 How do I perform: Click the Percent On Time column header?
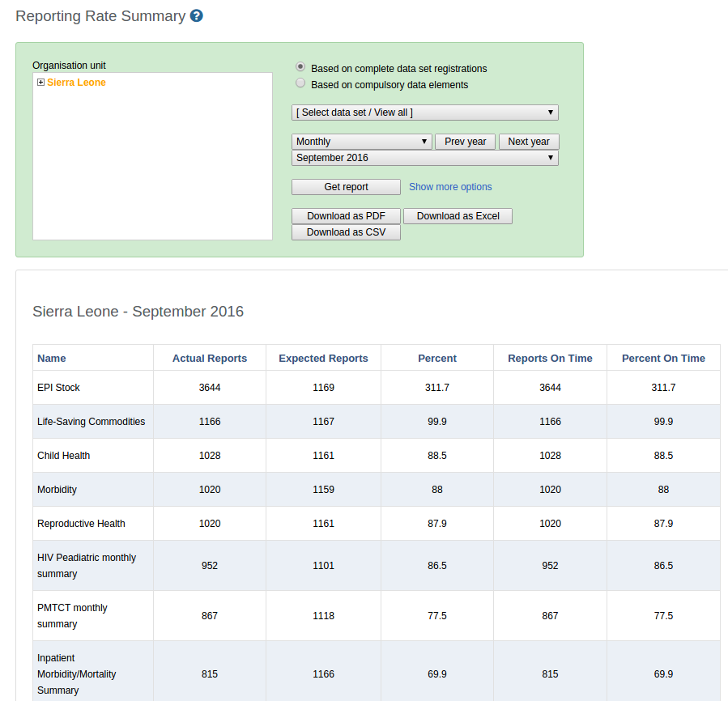pyautogui.click(x=663, y=358)
